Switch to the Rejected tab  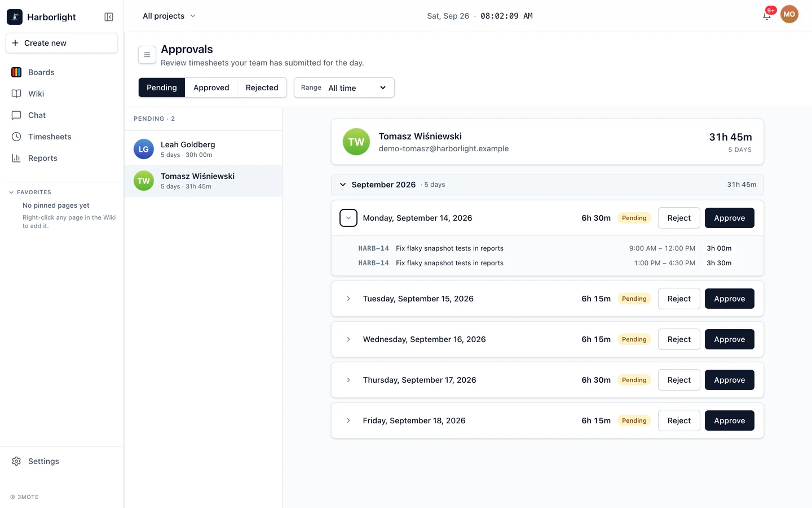[262, 87]
